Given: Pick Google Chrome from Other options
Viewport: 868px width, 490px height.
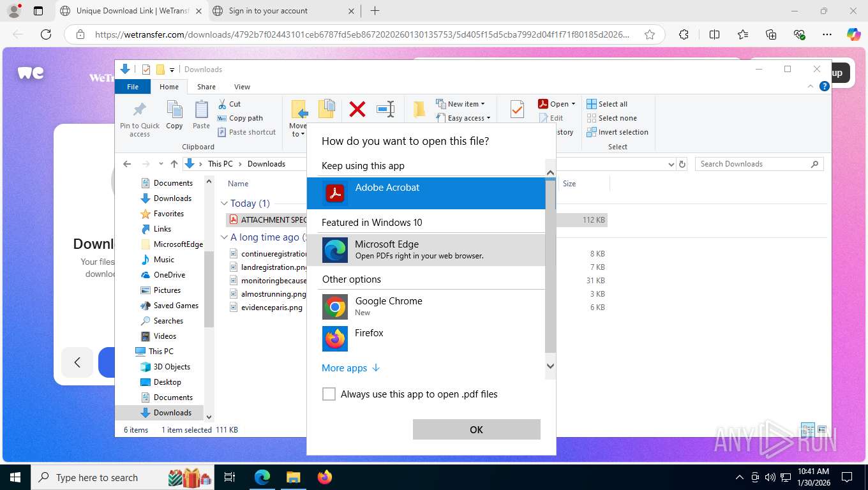Looking at the screenshot, I should coord(426,306).
